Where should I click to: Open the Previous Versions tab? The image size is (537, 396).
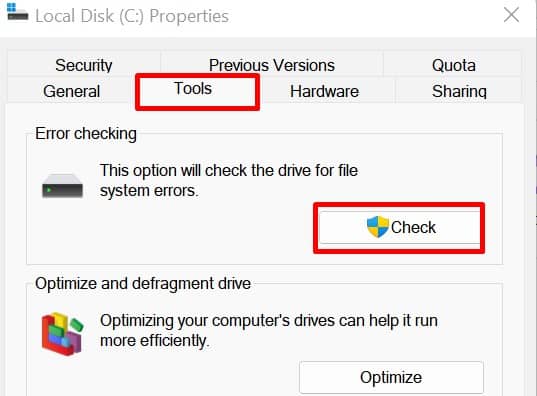tap(272, 65)
